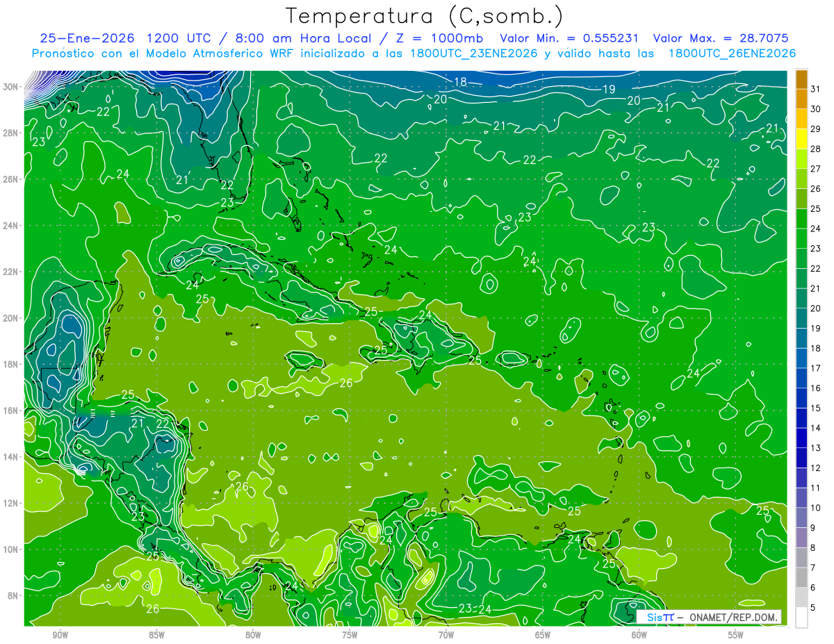
Task: Click "Valor Min. = 0.555231" text
Action: [570, 38]
